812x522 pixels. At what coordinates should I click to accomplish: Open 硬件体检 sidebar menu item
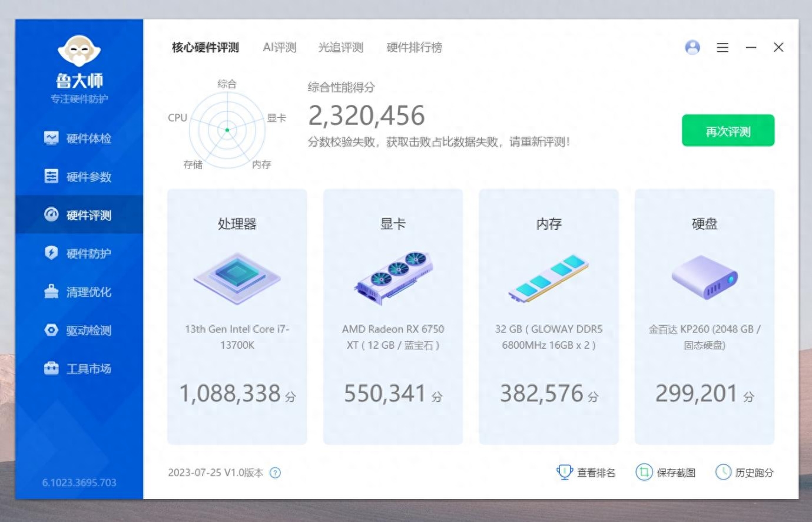tap(79, 138)
